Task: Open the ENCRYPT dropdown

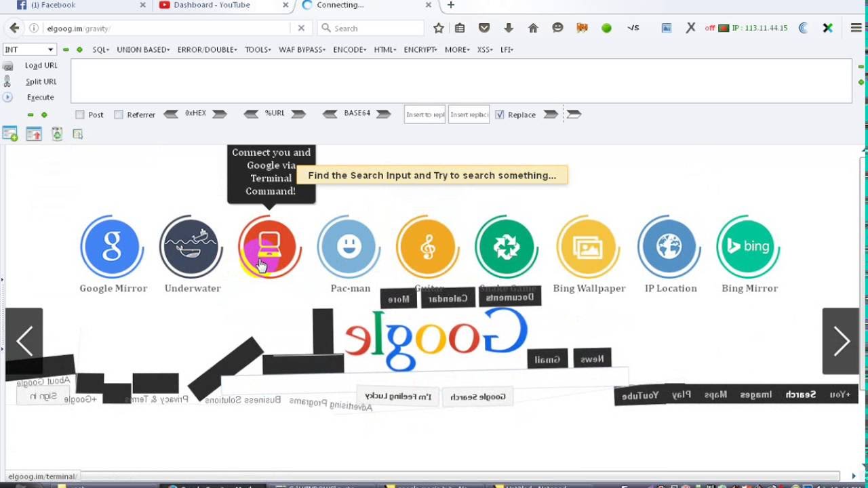Action: [x=420, y=49]
